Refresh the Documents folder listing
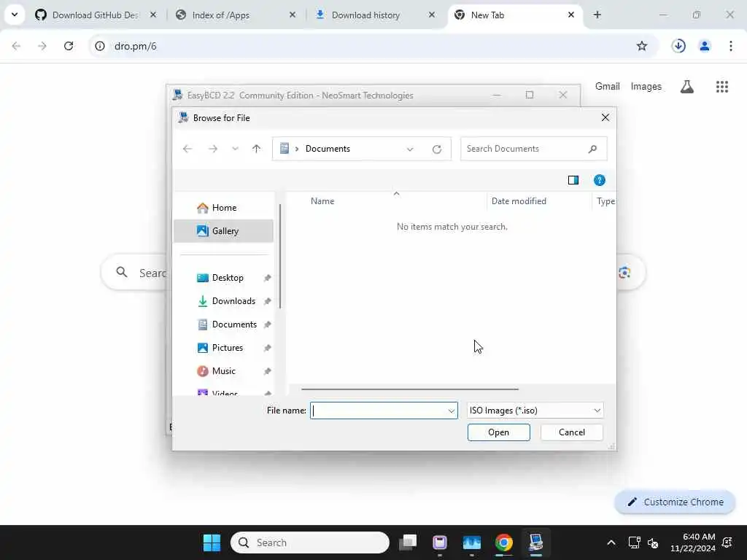This screenshot has height=560, width=747. (x=436, y=149)
